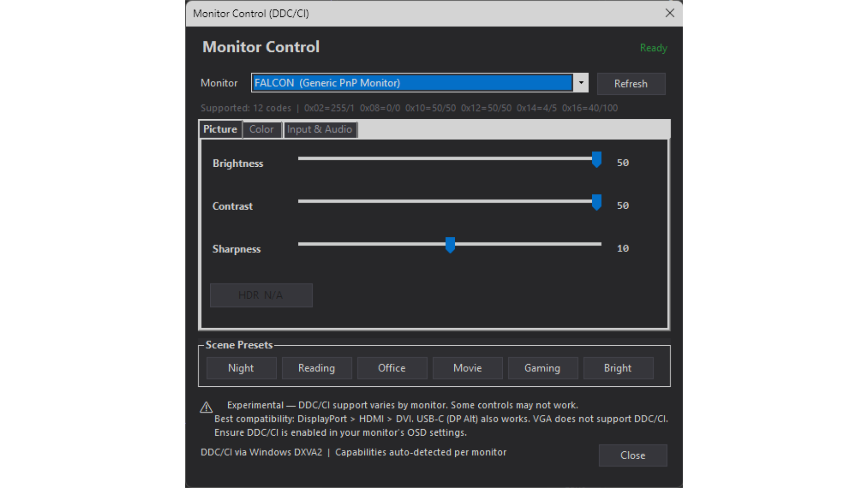Image resolution: width=868 pixels, height=488 pixels.
Task: Apply the Reading scene preset
Action: [x=316, y=368]
